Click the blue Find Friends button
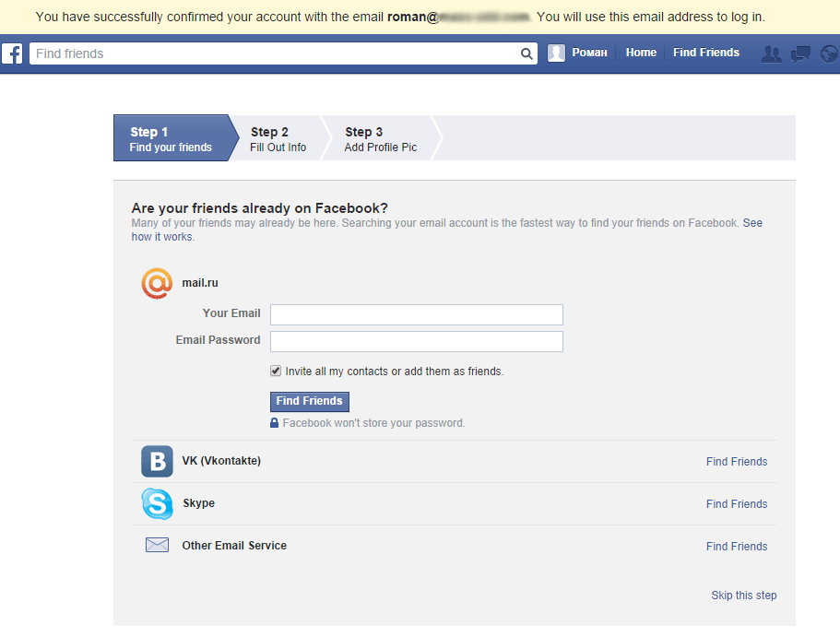Viewport: 840px width, 637px height. click(309, 401)
